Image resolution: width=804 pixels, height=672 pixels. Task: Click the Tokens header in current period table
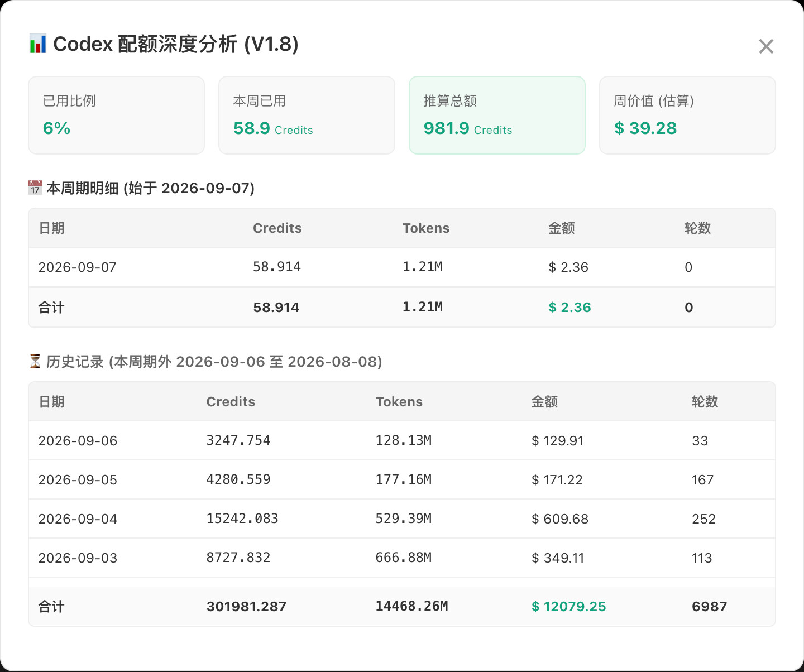coord(426,228)
